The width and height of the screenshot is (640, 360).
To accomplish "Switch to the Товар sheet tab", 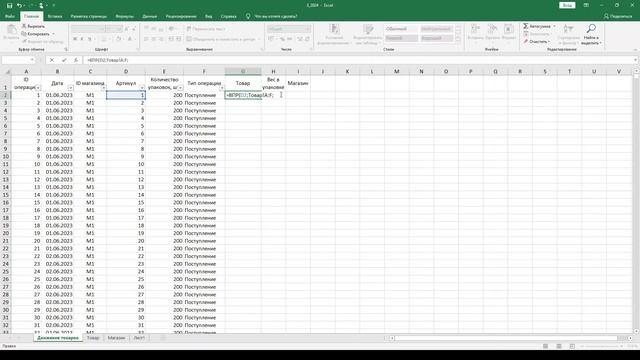I will click(x=93, y=338).
